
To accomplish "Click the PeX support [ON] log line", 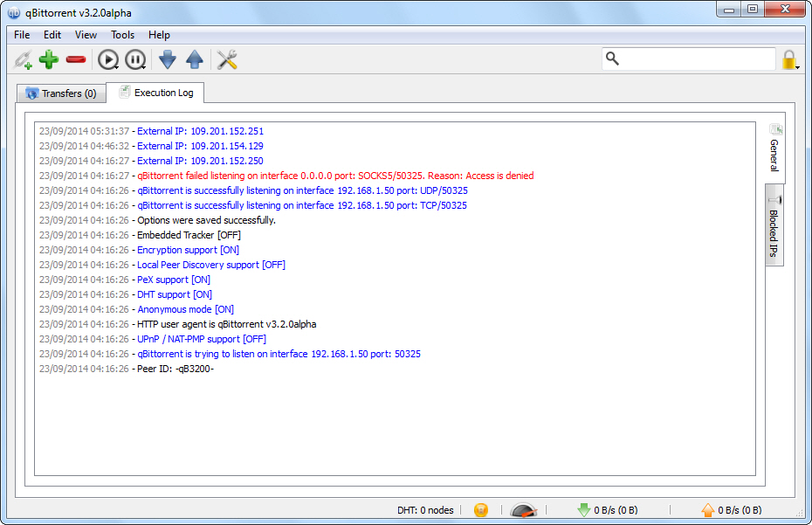I will pos(124,280).
